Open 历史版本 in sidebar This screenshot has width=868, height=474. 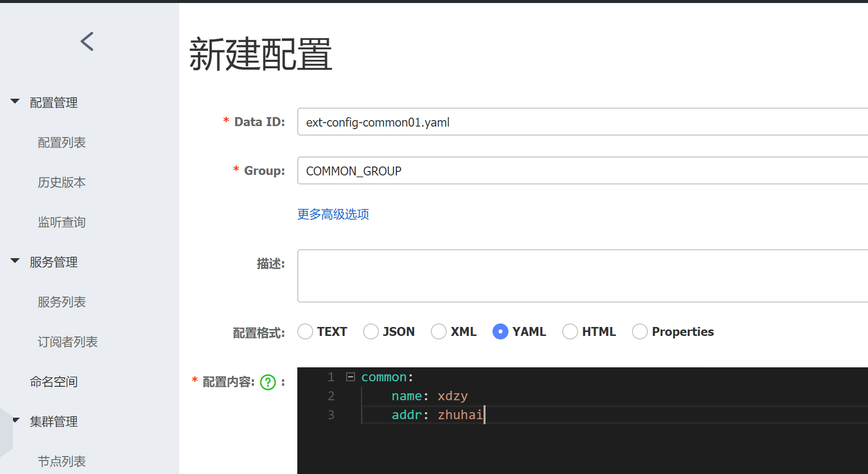point(62,182)
